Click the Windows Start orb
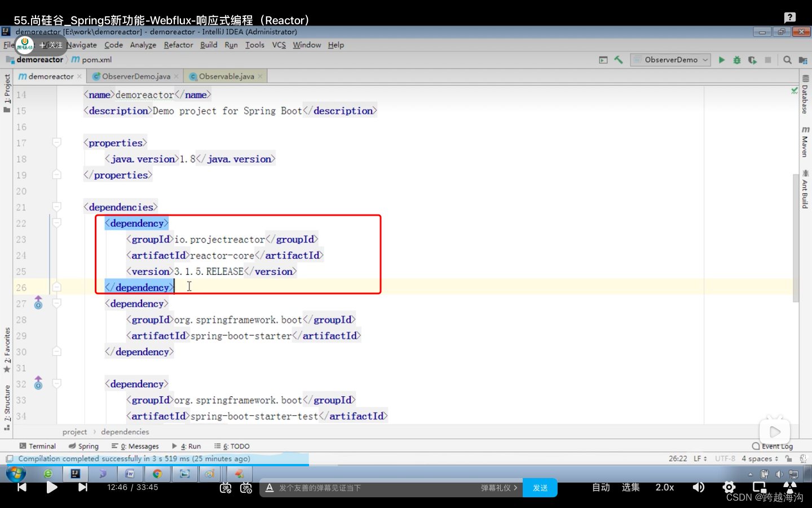 click(x=16, y=474)
